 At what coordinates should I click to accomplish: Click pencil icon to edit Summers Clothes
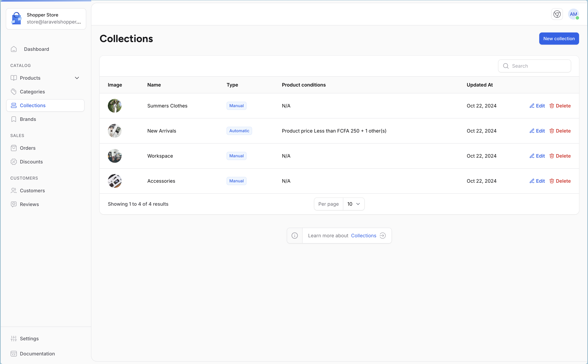click(x=532, y=106)
